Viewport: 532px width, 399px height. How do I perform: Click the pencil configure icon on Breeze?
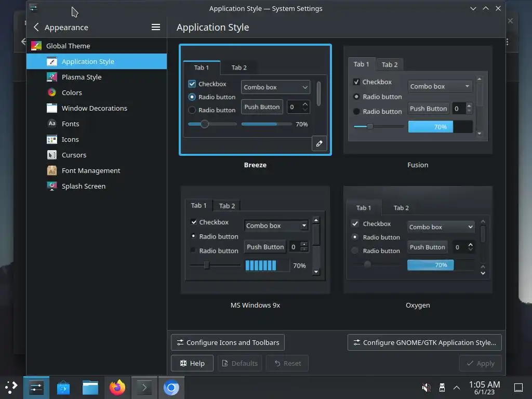[320, 143]
